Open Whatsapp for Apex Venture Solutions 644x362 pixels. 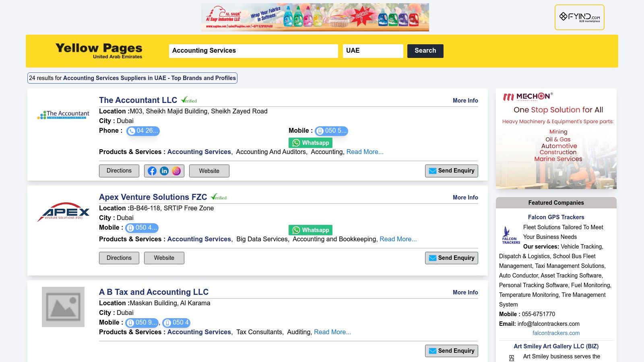click(x=310, y=230)
